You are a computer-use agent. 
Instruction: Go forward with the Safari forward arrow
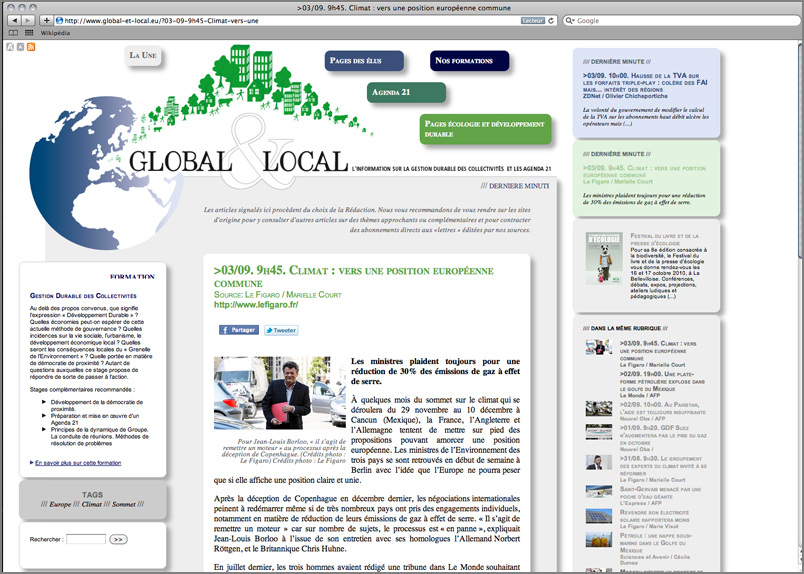(28, 21)
